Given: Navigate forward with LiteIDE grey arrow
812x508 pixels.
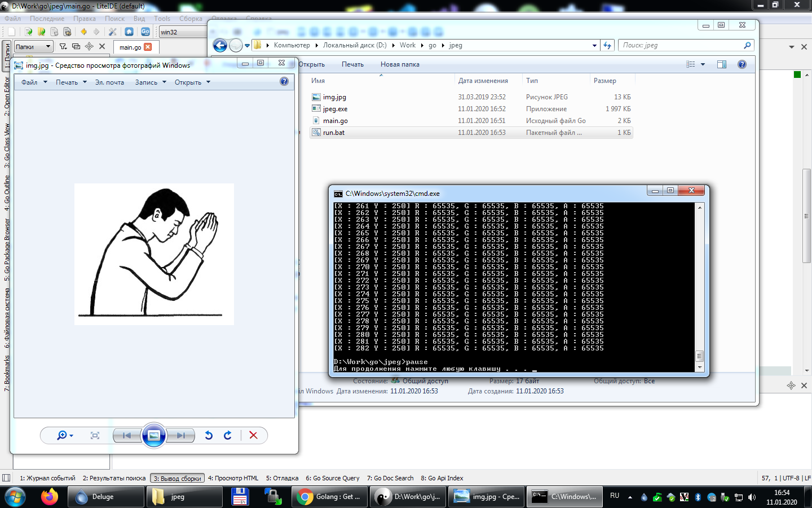Looking at the screenshot, I should (96, 32).
